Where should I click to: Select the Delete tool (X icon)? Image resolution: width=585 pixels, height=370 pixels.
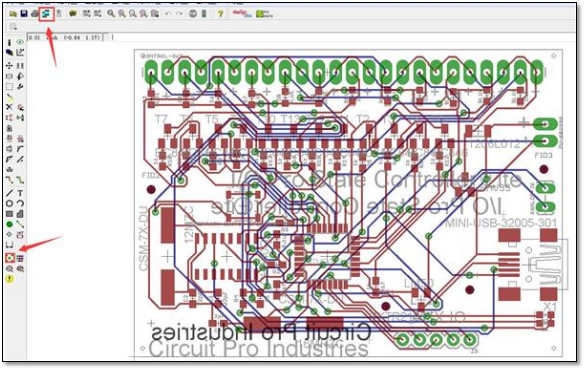pos(9,107)
